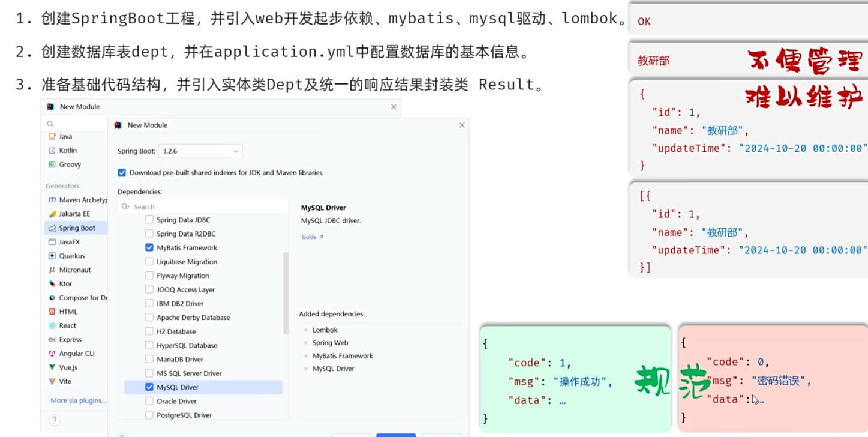Viewport: 868px width, 437px height.
Task: Remove Lombok from added dependencies
Action: [306, 330]
